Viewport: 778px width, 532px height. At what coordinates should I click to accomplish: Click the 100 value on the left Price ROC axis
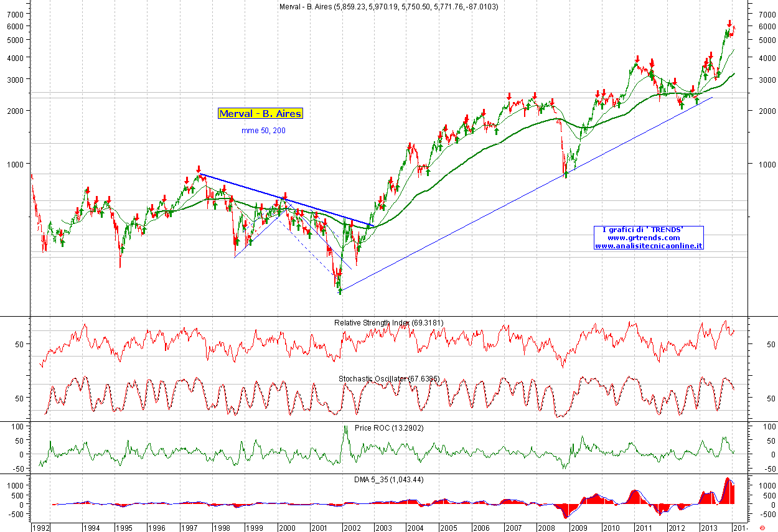[17, 427]
